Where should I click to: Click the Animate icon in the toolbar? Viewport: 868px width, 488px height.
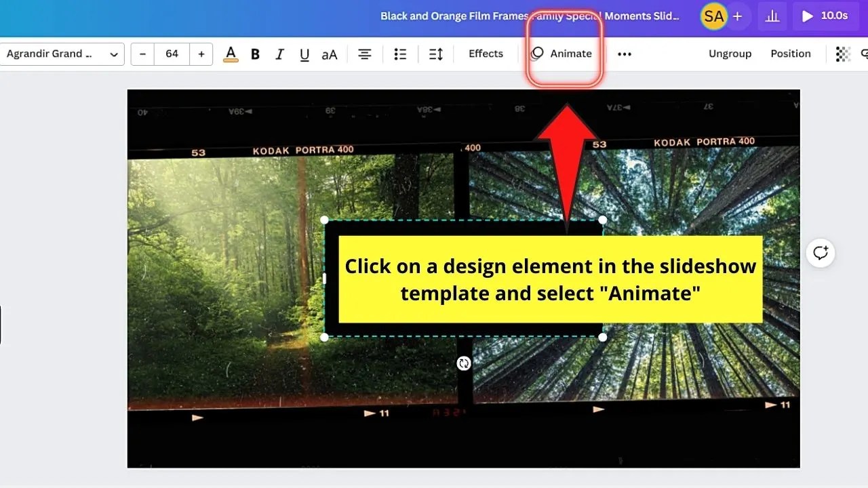coord(563,54)
